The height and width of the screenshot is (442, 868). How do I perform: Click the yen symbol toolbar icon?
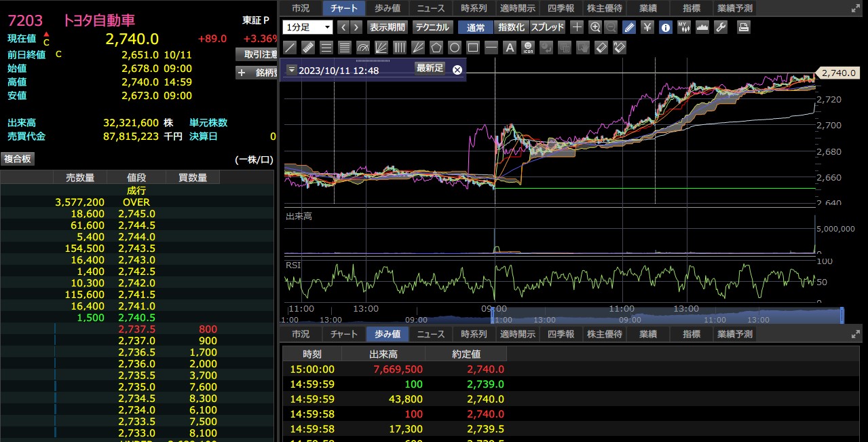pos(647,27)
